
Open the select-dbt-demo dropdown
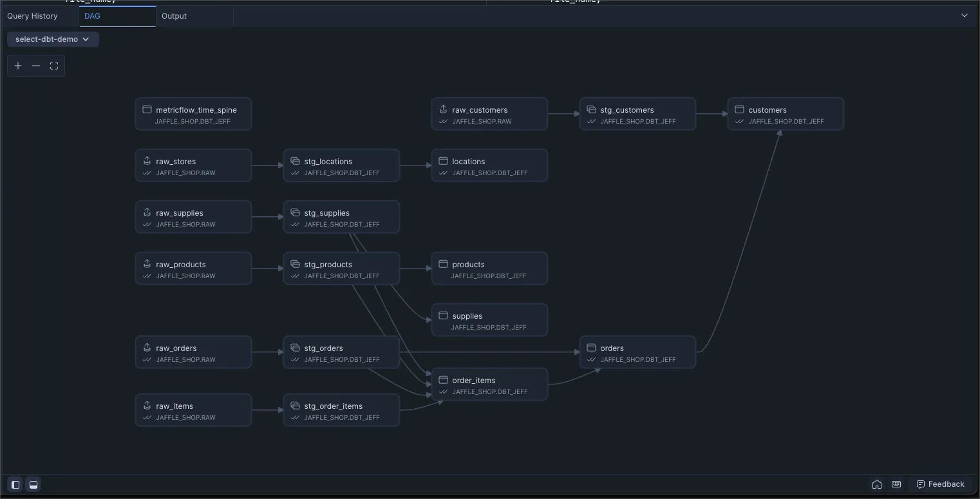53,39
